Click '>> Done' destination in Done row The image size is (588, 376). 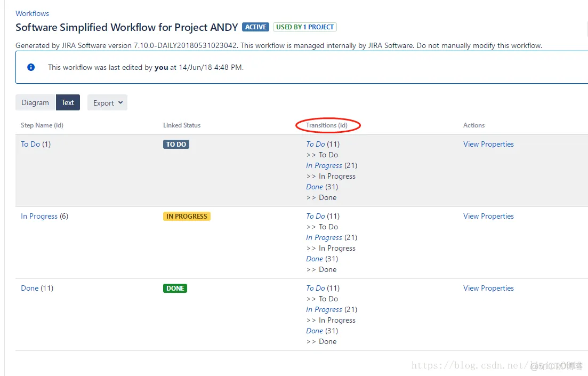click(321, 342)
